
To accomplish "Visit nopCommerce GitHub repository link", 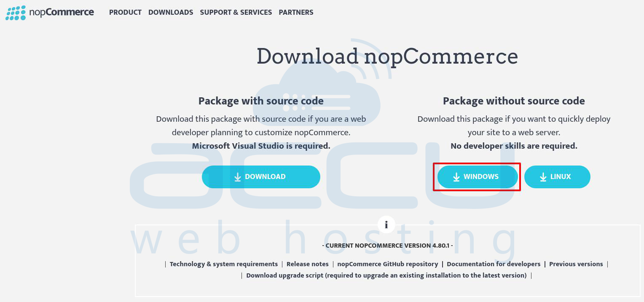I will click(388, 264).
